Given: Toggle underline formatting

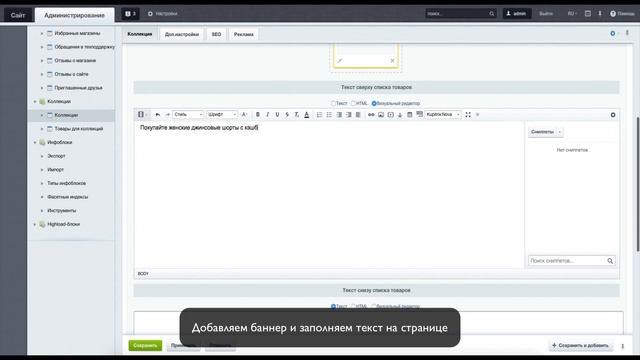Looking at the screenshot, I should pyautogui.click(x=277, y=115).
